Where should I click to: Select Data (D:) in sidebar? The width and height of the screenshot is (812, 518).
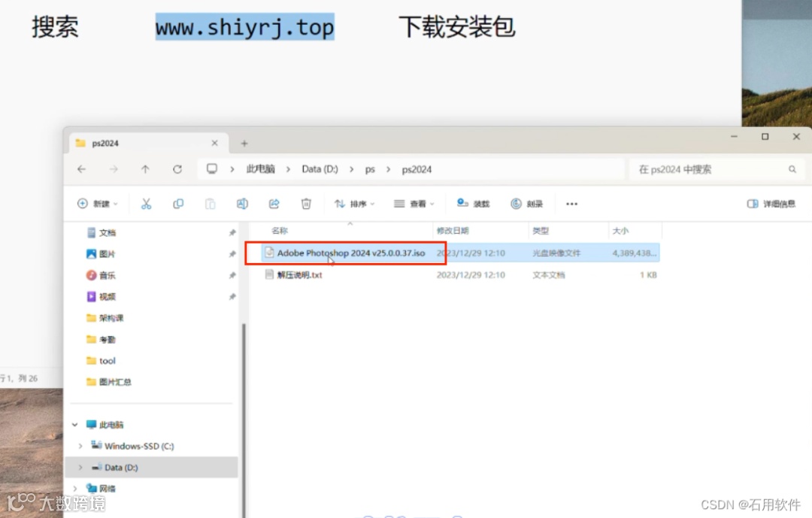click(x=121, y=467)
